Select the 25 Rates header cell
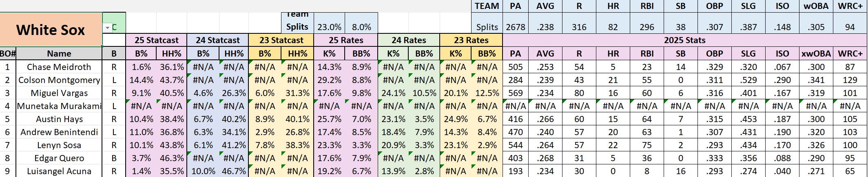The width and height of the screenshot is (868, 177). click(346, 40)
